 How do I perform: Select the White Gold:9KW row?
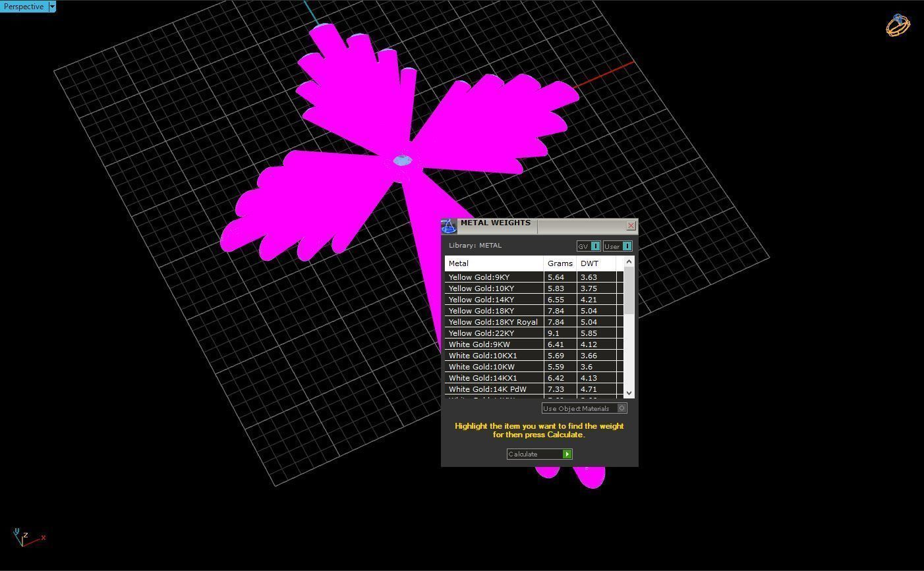tap(534, 344)
